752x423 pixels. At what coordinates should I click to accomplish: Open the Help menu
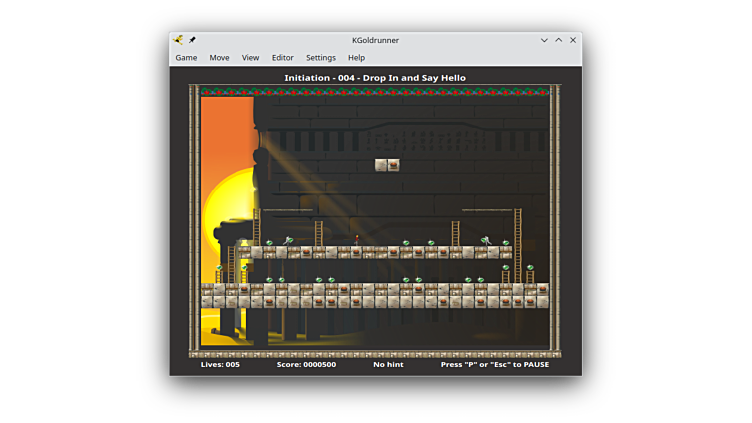356,58
